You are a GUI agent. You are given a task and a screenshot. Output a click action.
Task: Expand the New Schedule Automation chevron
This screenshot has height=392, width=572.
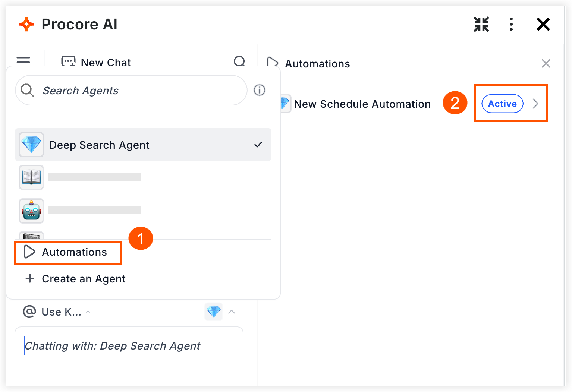pos(535,104)
